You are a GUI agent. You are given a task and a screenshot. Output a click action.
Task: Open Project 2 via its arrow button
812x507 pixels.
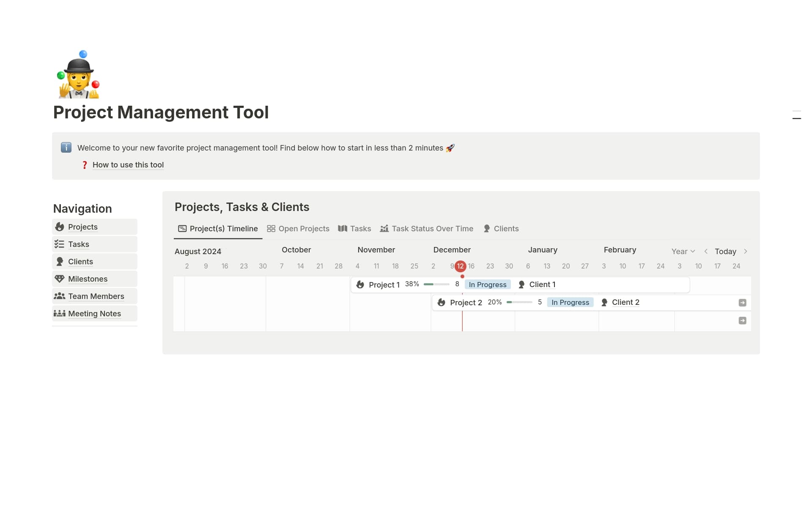(x=742, y=302)
